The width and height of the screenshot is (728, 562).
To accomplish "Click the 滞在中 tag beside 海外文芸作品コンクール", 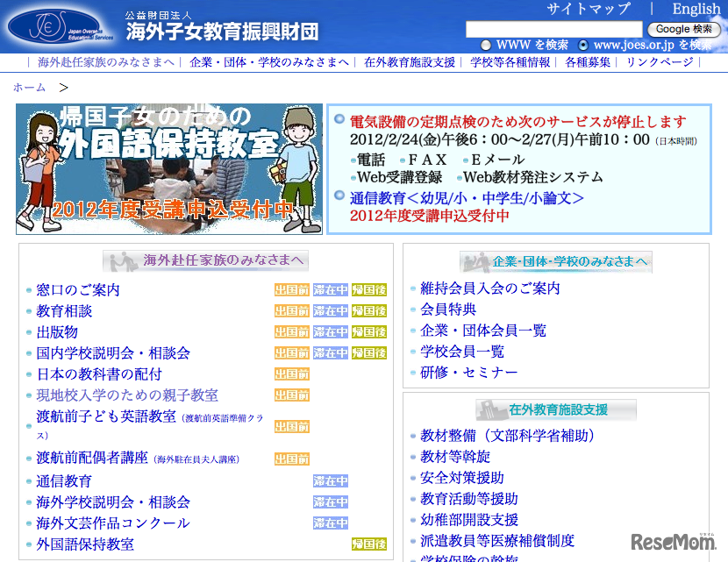I will (329, 523).
